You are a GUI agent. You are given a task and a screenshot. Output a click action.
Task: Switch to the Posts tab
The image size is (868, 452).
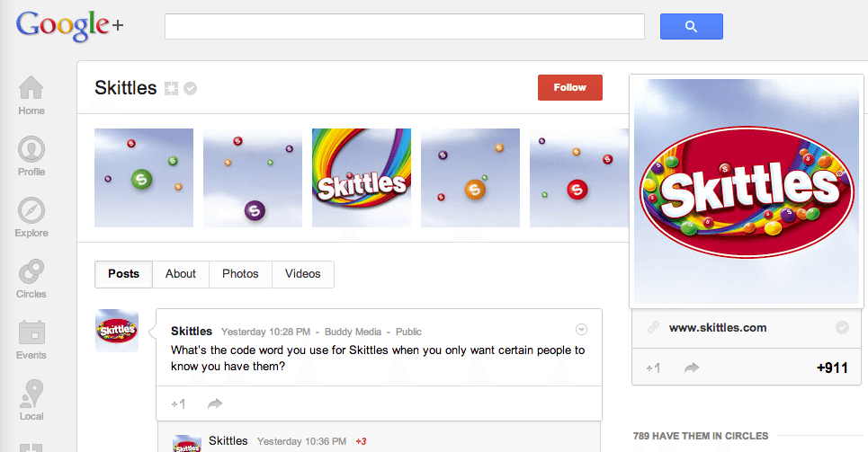[123, 274]
